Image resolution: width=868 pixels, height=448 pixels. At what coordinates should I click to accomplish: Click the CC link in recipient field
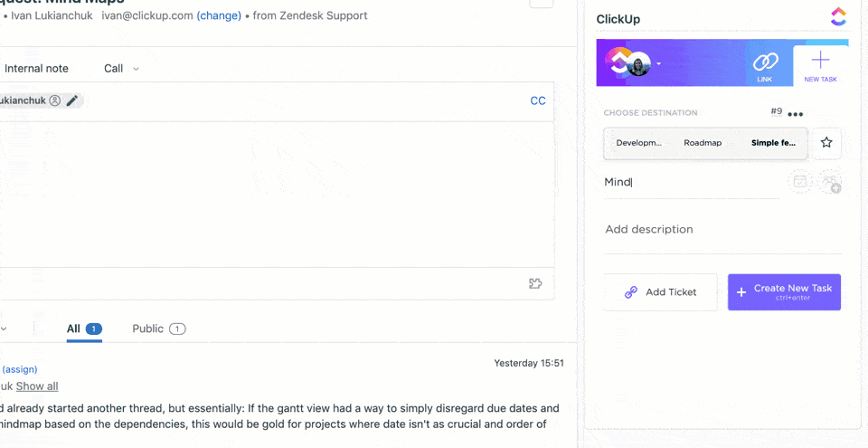tap(538, 100)
